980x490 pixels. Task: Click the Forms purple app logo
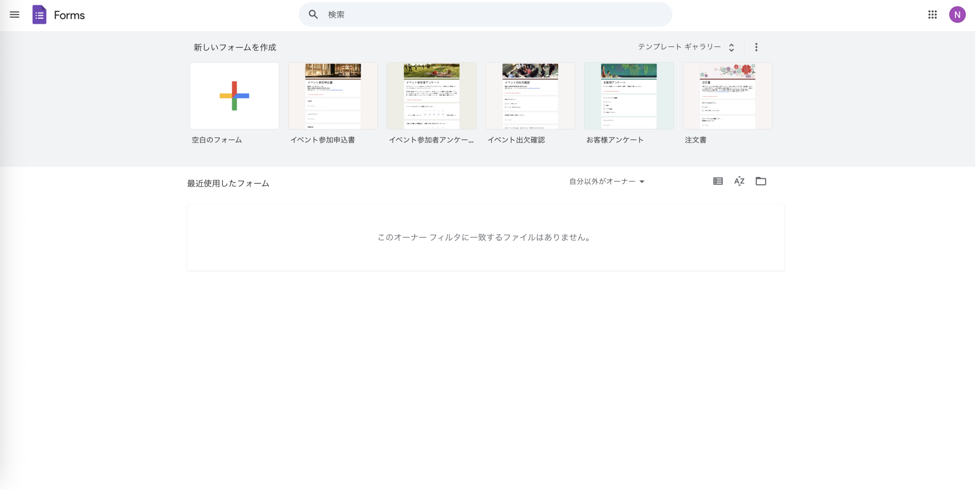click(39, 15)
